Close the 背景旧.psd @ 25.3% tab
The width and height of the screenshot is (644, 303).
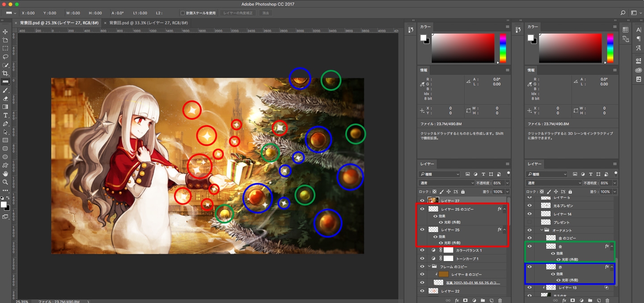(x=16, y=22)
